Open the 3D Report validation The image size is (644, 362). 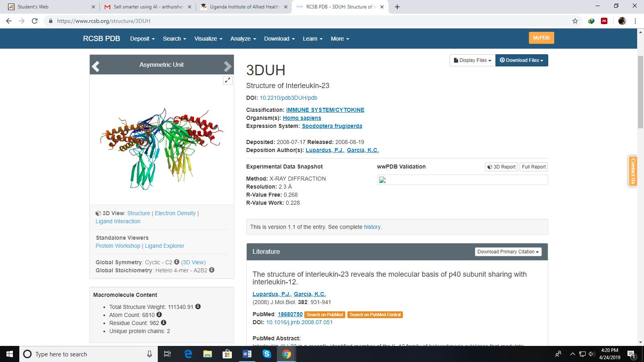[x=502, y=167]
